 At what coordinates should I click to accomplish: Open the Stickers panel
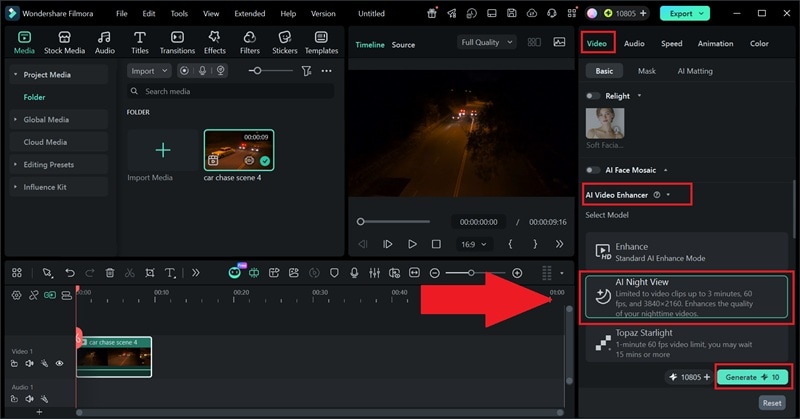click(x=284, y=42)
